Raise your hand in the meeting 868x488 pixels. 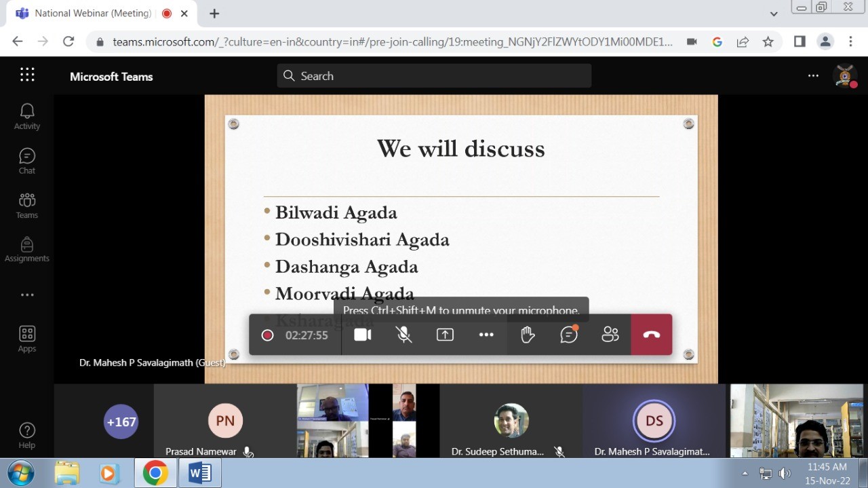click(528, 335)
